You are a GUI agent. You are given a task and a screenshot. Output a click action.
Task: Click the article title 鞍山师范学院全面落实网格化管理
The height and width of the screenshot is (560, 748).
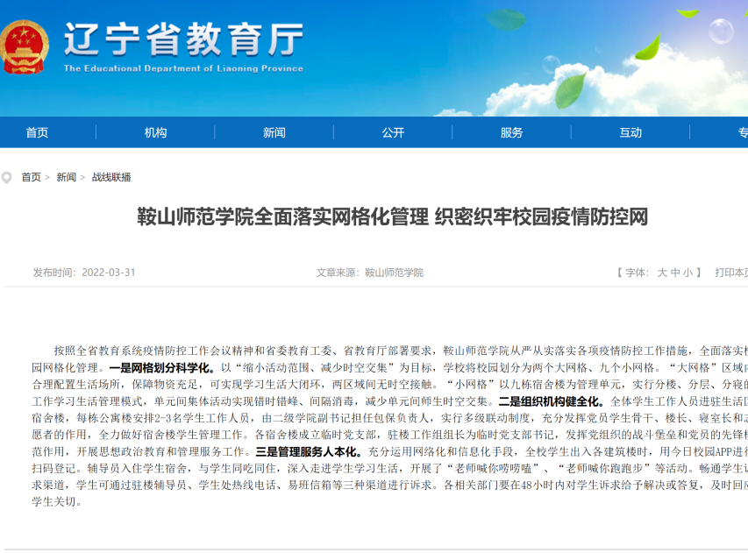[392, 217]
